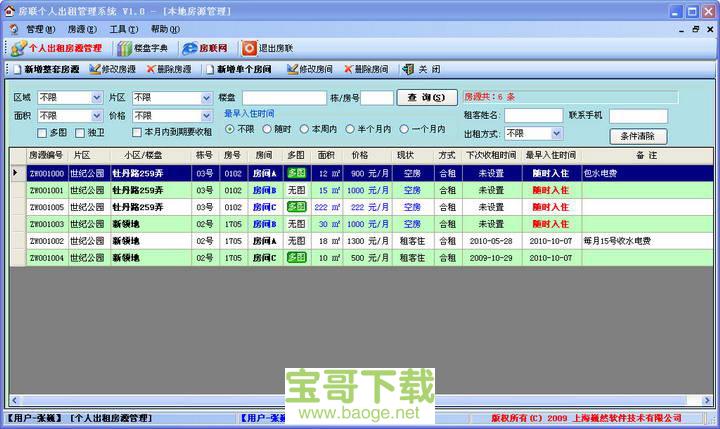Screen dimensions: 720x429
Task: Click 关闭 close panel icon
Action: pos(408,69)
